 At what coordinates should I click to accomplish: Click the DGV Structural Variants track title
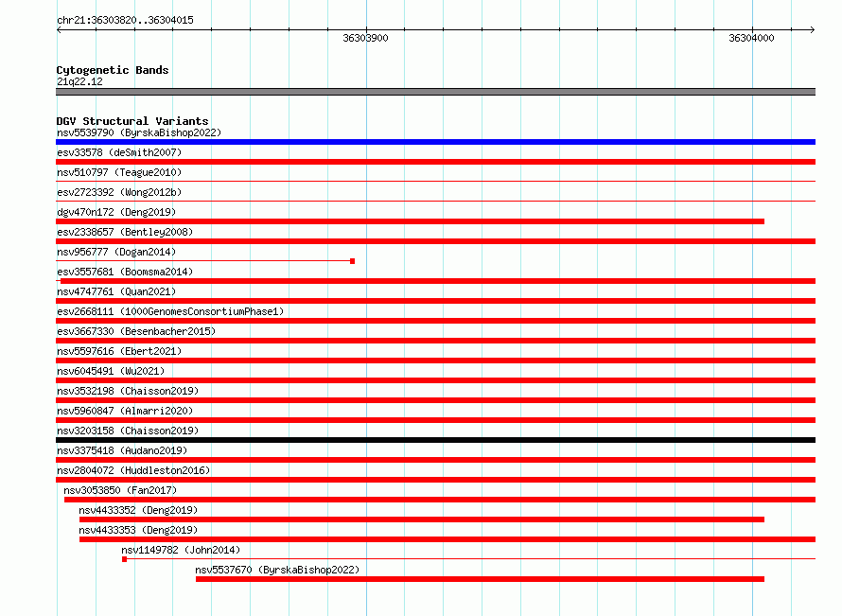132,121
